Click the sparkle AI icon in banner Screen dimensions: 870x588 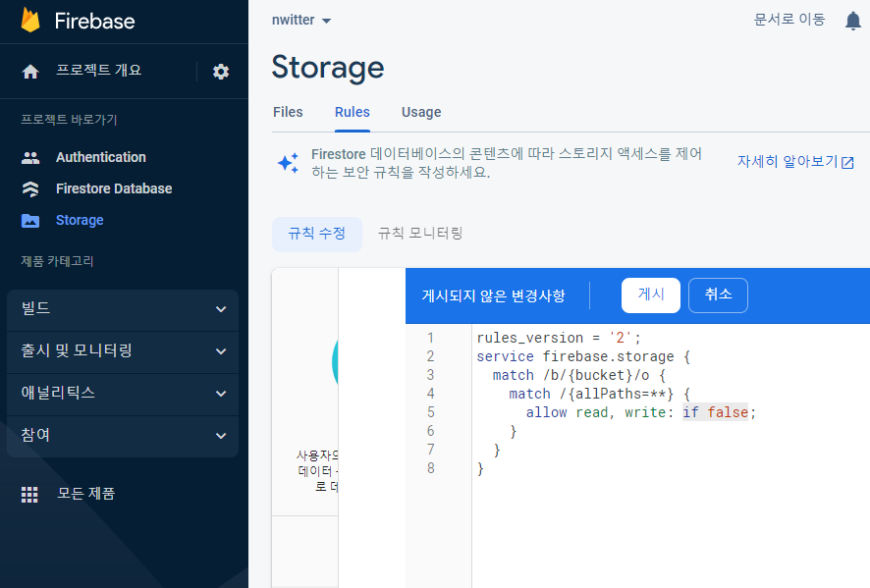pos(288,163)
